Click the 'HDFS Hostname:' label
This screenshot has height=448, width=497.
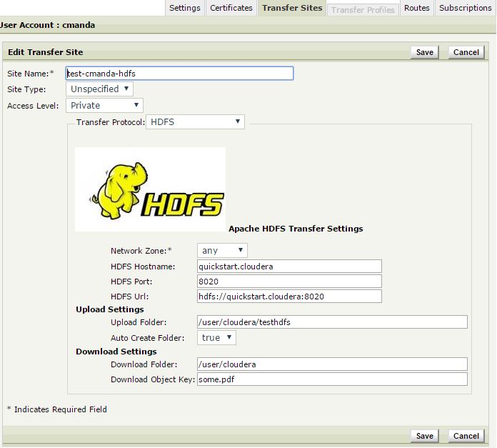(143, 267)
